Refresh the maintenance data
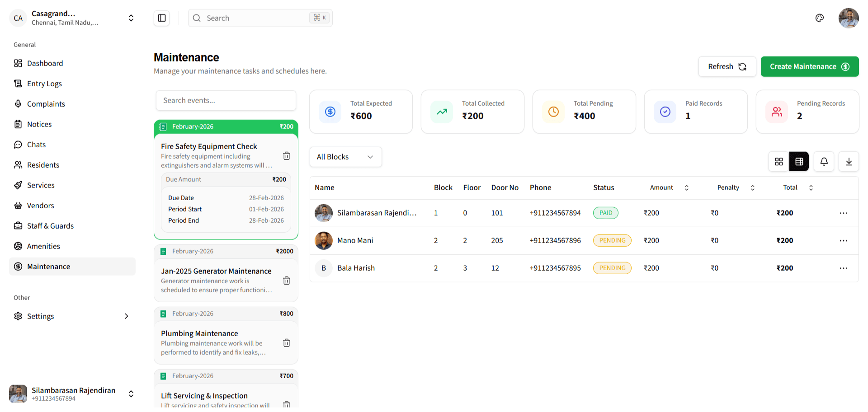Image resolution: width=868 pixels, height=412 pixels. [x=726, y=66]
